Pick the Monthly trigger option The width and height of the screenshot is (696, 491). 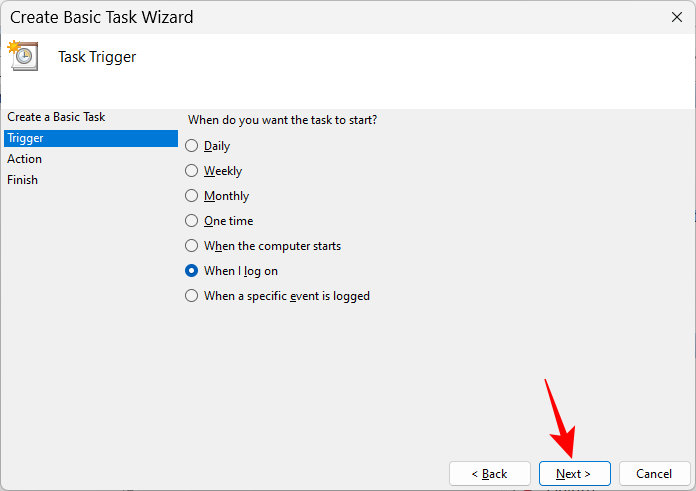pos(192,196)
